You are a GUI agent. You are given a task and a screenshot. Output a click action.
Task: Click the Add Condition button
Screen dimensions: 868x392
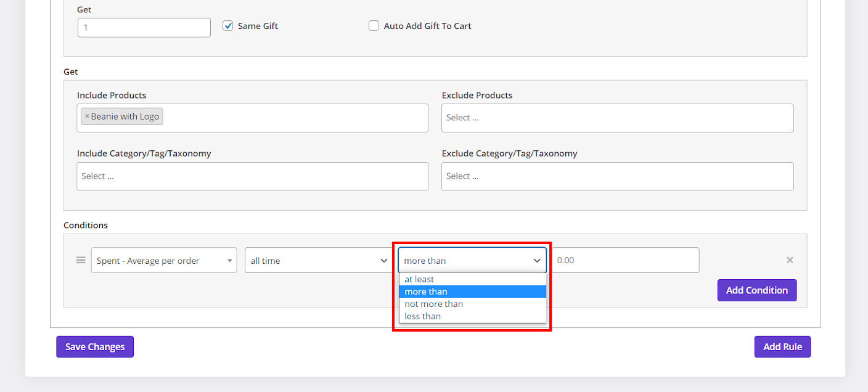click(x=756, y=290)
